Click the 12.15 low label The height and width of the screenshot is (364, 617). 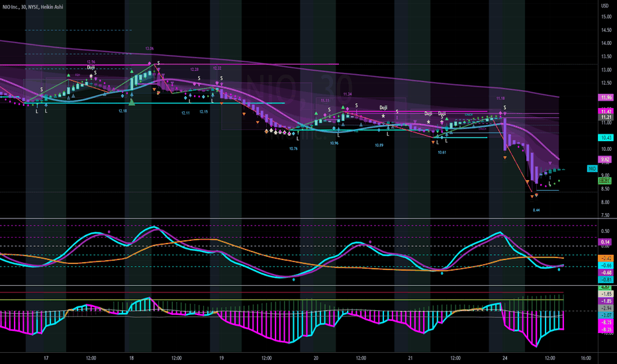click(x=203, y=112)
